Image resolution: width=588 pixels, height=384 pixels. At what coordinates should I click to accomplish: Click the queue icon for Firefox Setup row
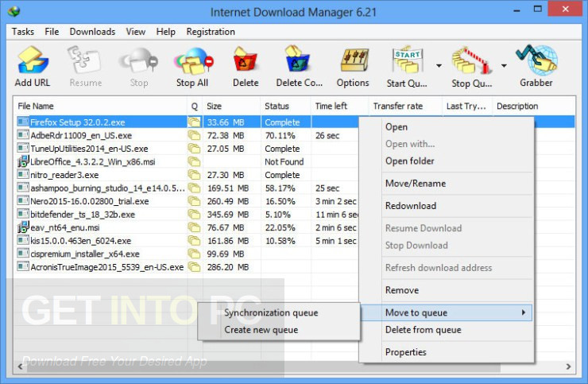pyautogui.click(x=194, y=122)
